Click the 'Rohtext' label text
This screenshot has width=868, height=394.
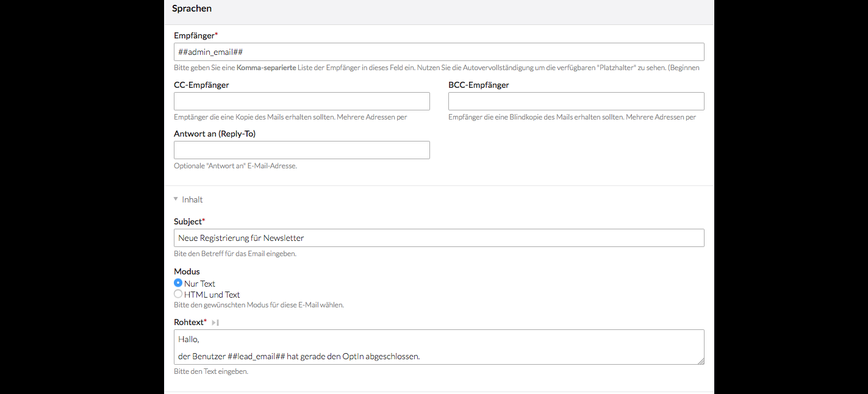(188, 322)
